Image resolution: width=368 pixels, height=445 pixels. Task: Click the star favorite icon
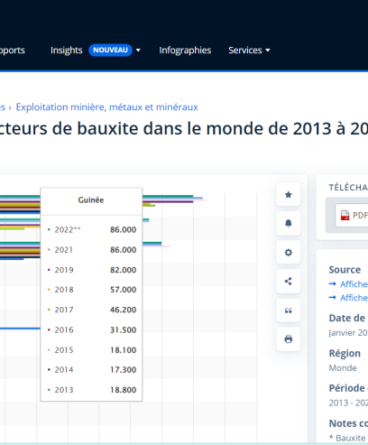point(288,195)
